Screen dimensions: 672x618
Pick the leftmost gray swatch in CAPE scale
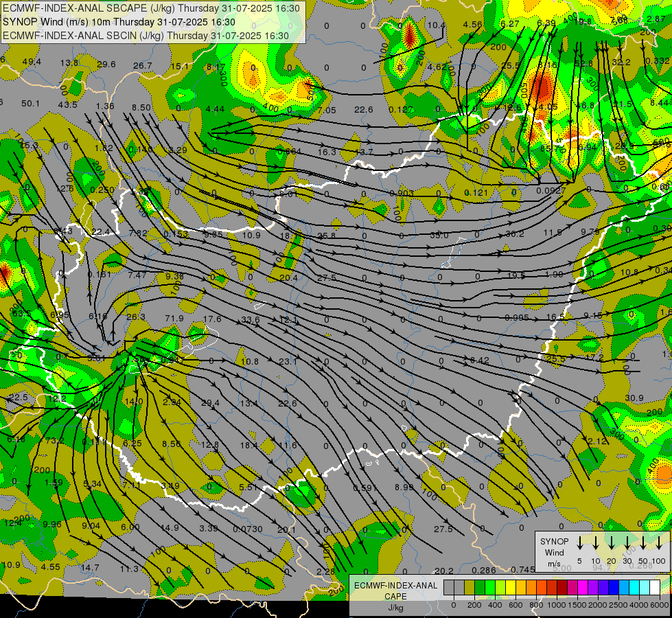449,588
